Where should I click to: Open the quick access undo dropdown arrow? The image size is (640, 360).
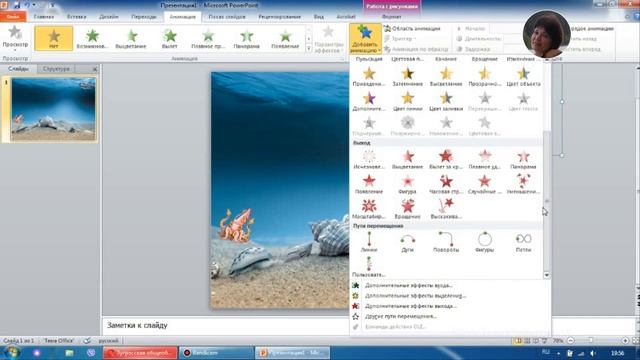35,5
